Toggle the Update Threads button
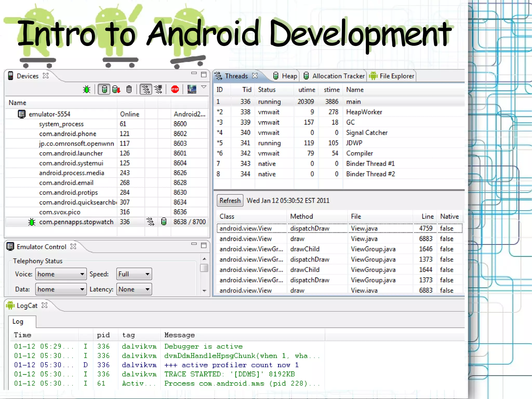This screenshot has width=532, height=399. [x=146, y=89]
